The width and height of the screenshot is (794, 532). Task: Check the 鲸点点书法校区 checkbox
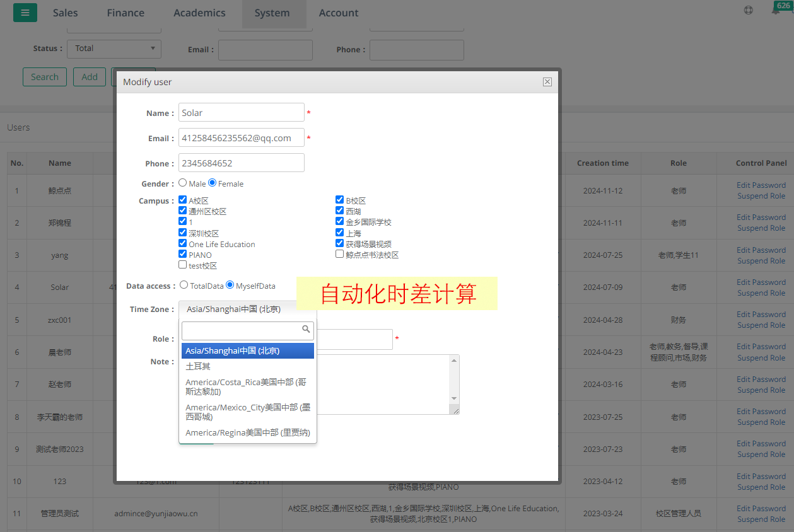click(x=340, y=255)
